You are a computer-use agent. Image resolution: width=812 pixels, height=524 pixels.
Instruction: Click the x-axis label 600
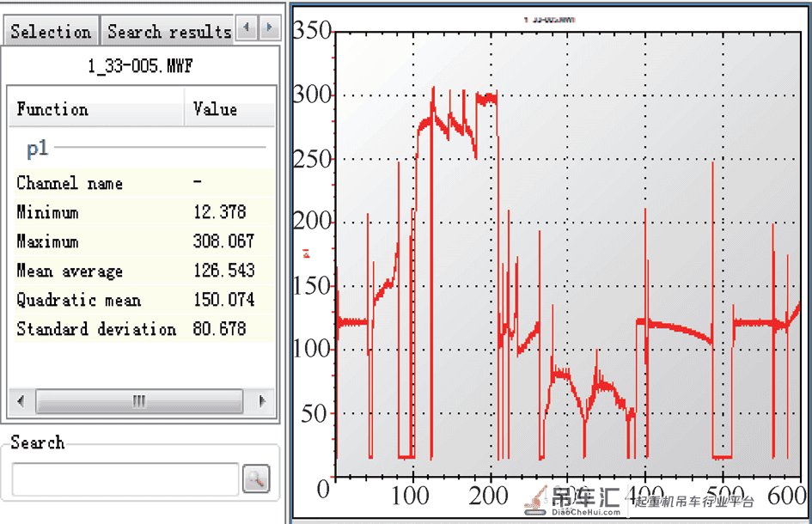(x=786, y=496)
